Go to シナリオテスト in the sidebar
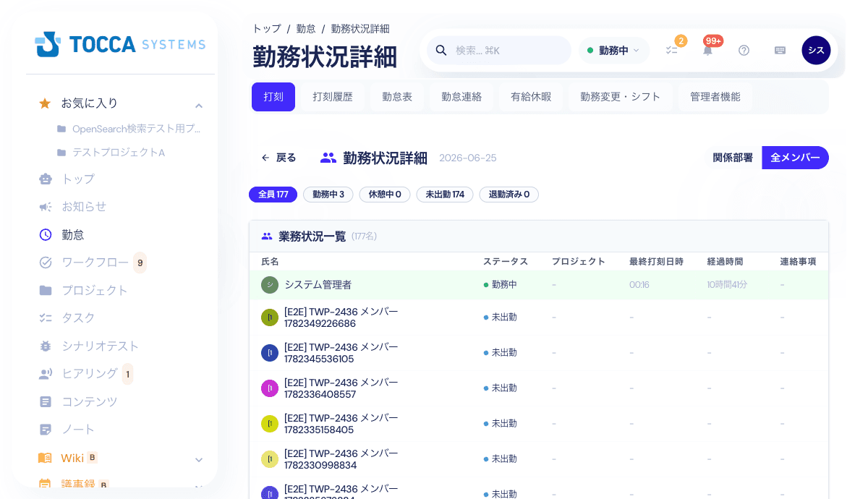 pos(100,346)
